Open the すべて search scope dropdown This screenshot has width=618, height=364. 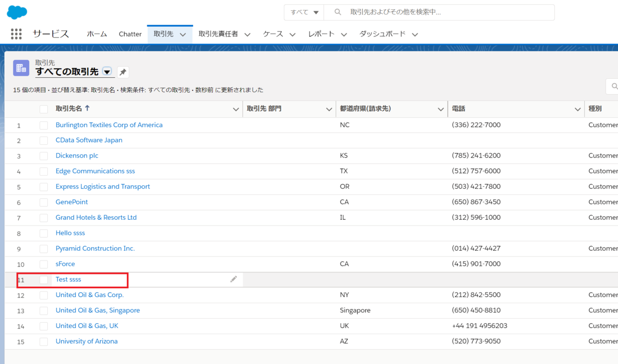[304, 12]
